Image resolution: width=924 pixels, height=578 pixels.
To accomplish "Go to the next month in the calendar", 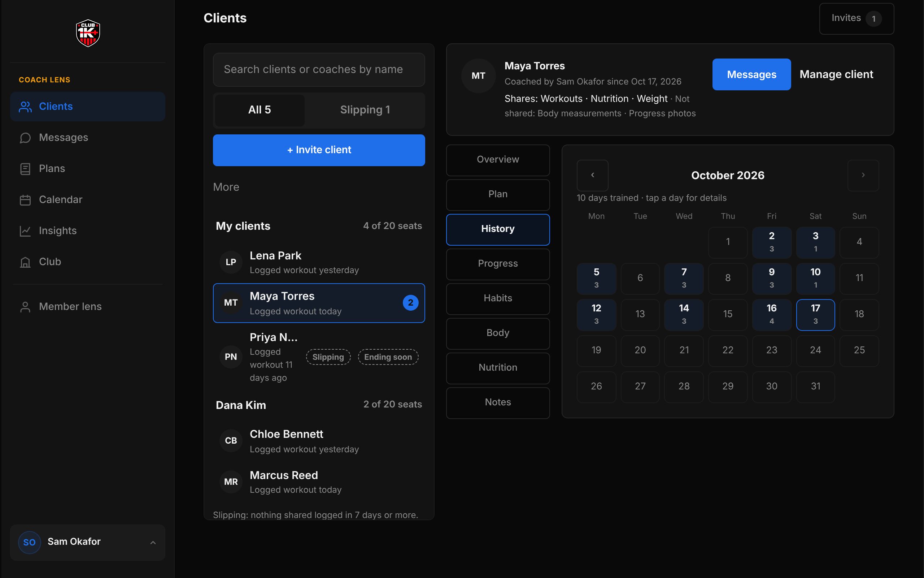I will [x=863, y=175].
